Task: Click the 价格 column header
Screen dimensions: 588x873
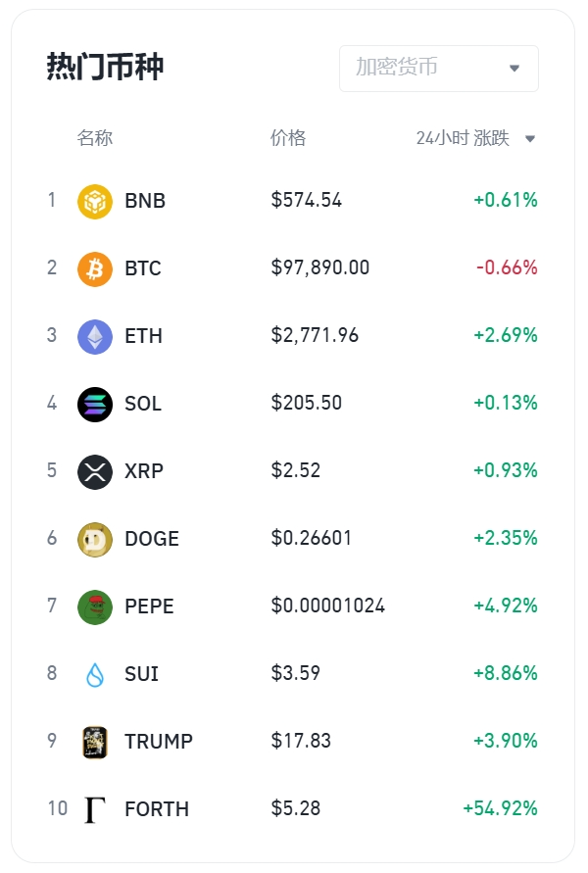Action: click(x=288, y=138)
